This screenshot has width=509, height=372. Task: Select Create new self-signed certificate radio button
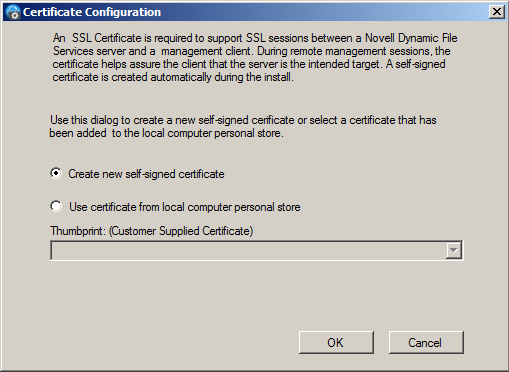(56, 173)
